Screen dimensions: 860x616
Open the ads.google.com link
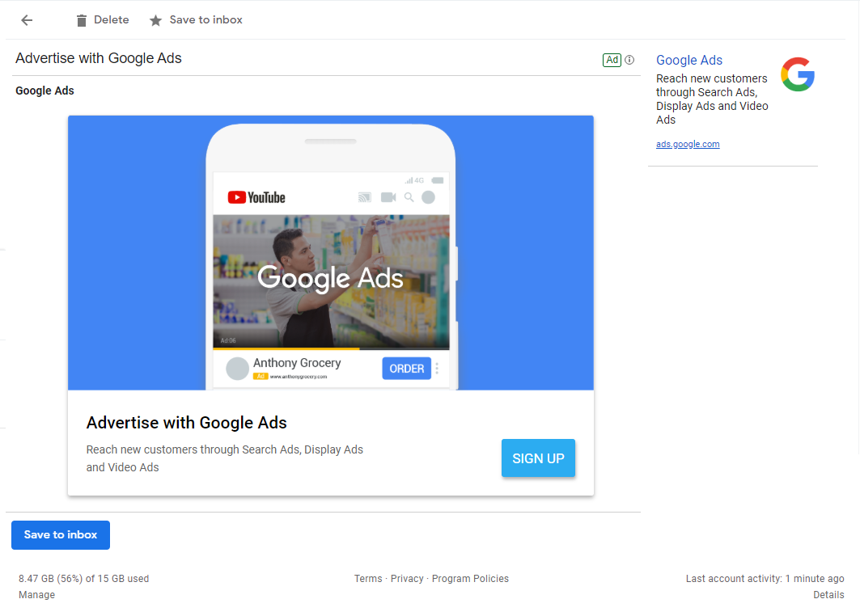click(x=688, y=144)
